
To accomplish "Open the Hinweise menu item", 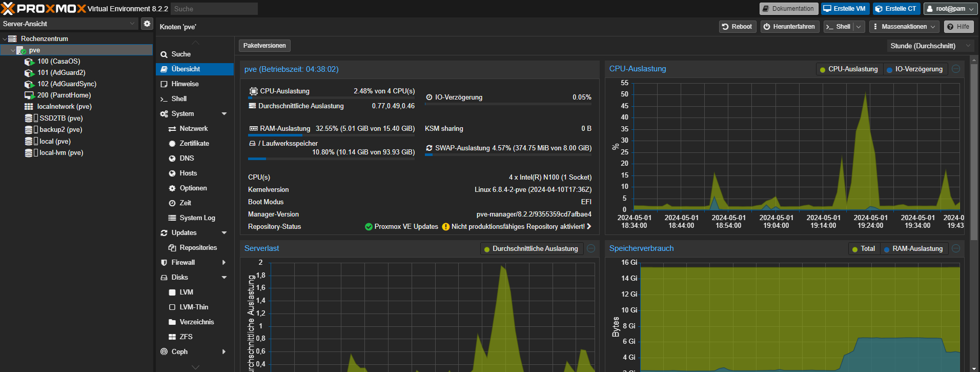I will [x=195, y=84].
